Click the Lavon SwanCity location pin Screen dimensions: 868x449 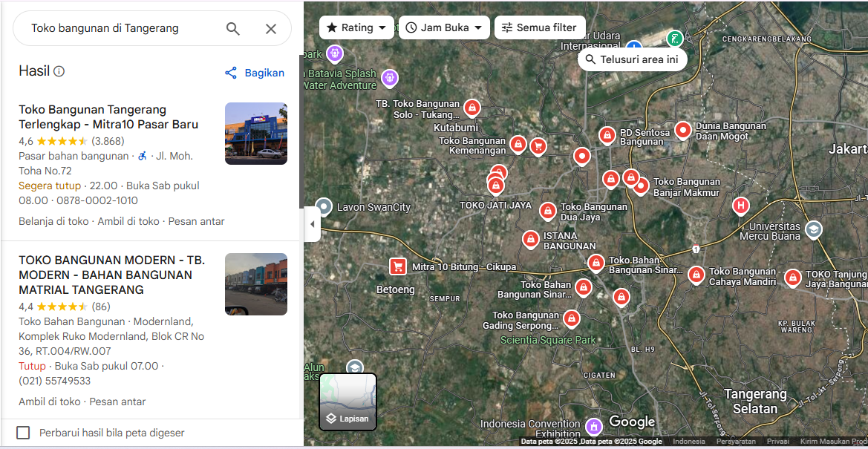click(x=324, y=207)
